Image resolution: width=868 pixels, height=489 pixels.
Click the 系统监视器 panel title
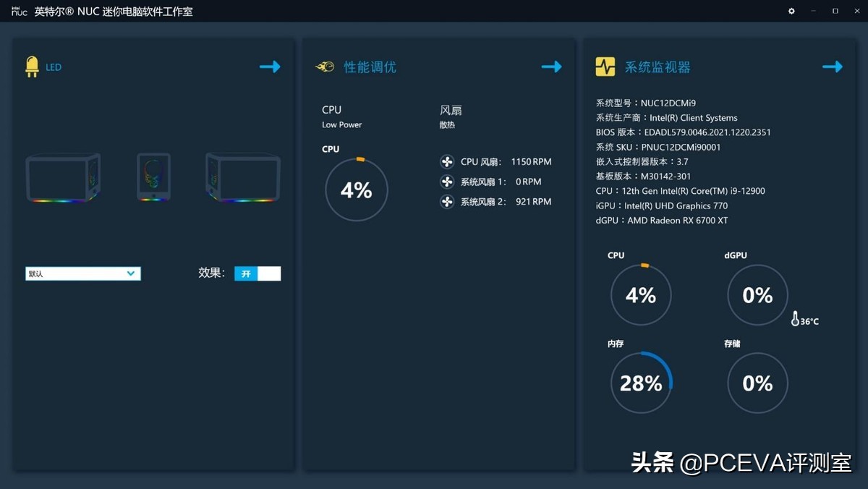(x=658, y=67)
